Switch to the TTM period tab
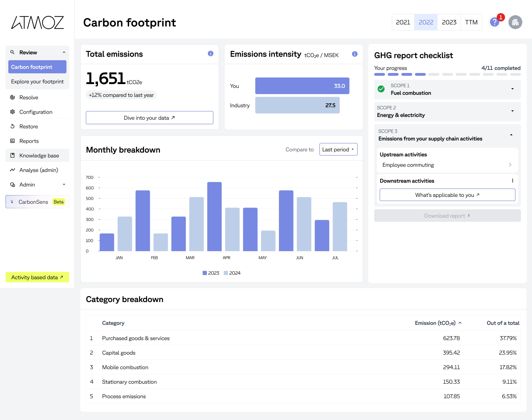 [471, 22]
